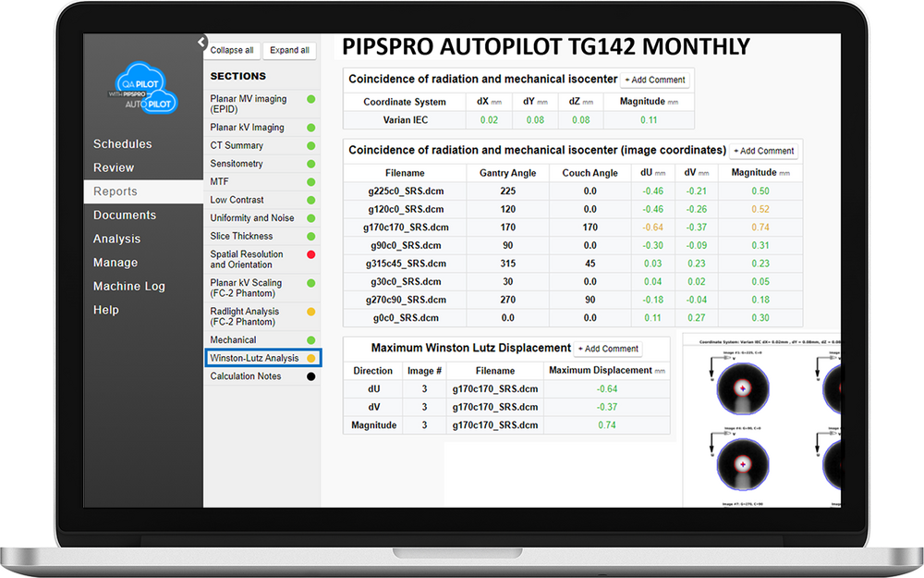Open Machine Log
The height and width of the screenshot is (578, 924).
(x=129, y=286)
